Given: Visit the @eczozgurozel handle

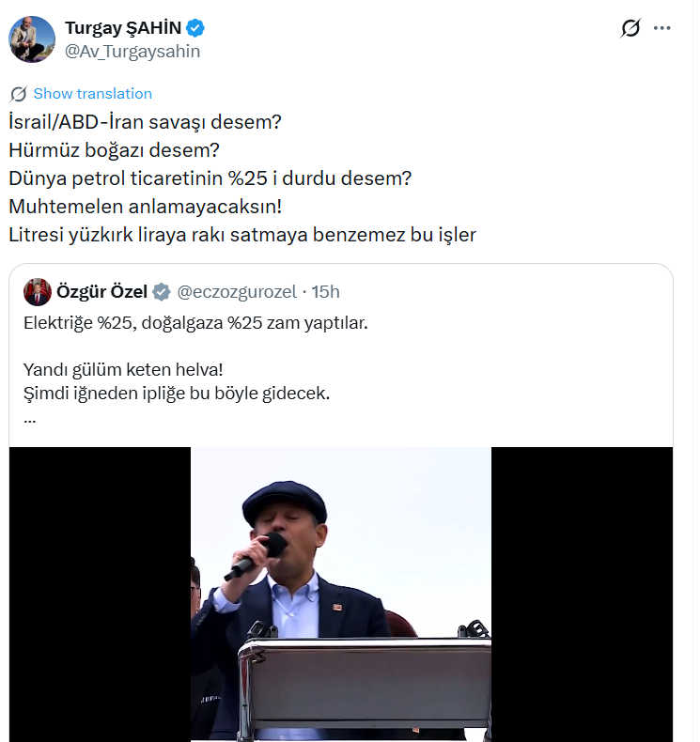Looking at the screenshot, I should pos(238,292).
